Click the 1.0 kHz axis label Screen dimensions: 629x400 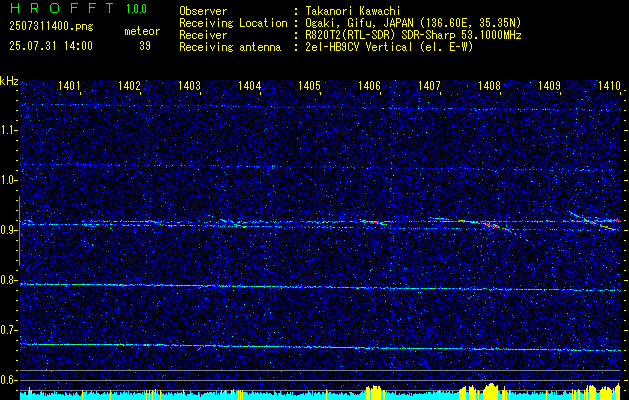tap(9, 181)
